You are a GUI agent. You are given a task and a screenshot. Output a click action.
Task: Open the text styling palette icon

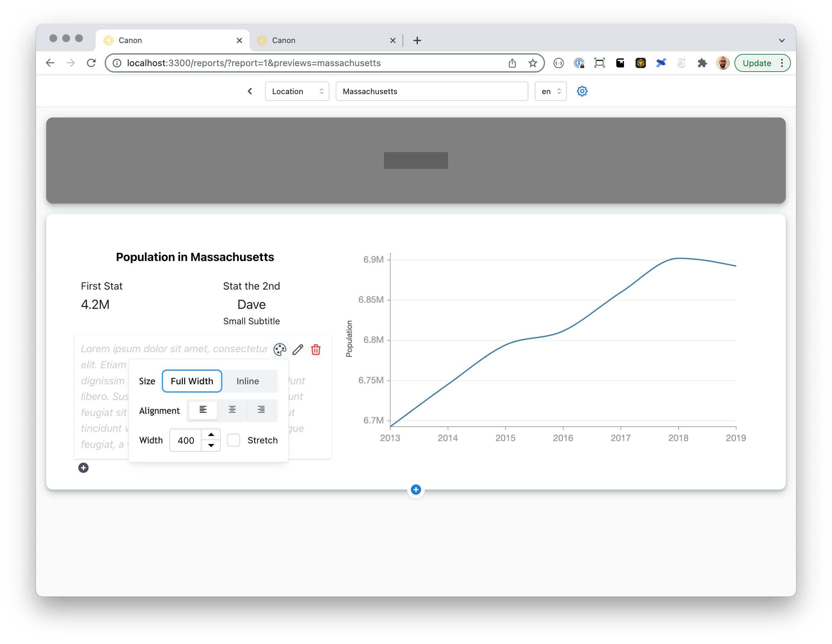pyautogui.click(x=280, y=349)
